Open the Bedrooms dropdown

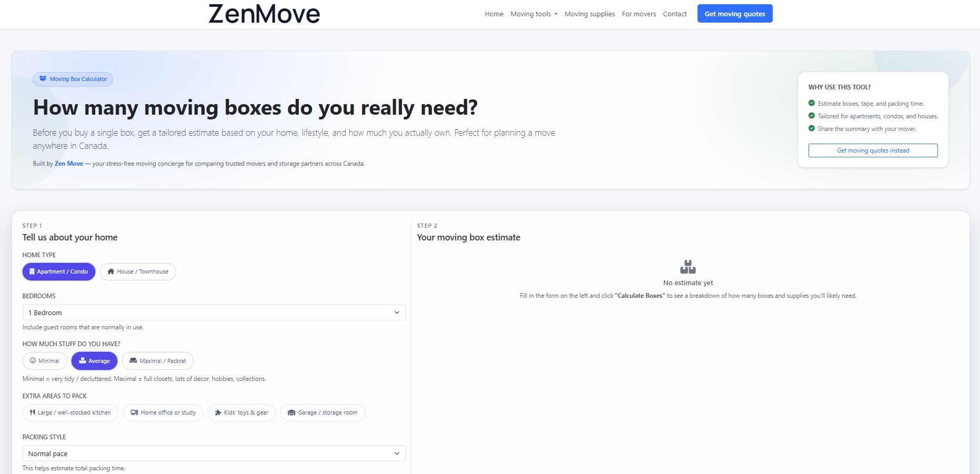(x=214, y=312)
